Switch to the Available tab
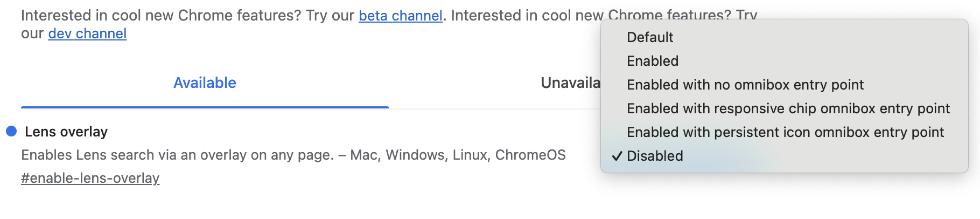The height and width of the screenshot is (219, 980). (205, 83)
